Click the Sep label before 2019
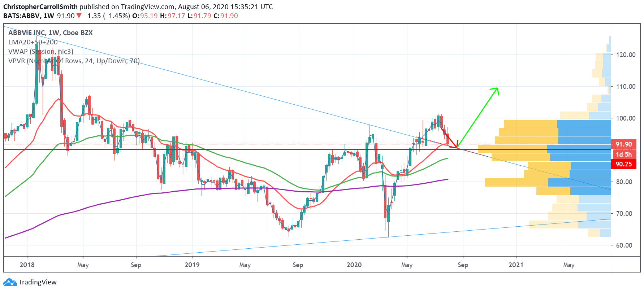The image size is (644, 292). pyautogui.click(x=136, y=265)
